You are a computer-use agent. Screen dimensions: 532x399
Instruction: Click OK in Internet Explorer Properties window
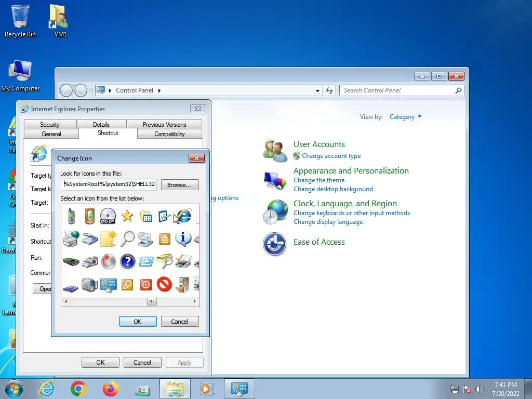tap(100, 362)
